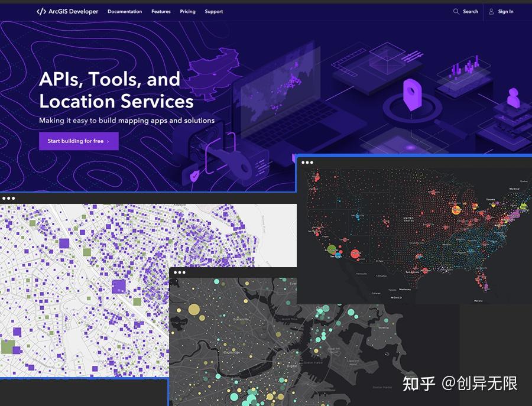
Task: Open the Features menu item
Action: [x=161, y=12]
